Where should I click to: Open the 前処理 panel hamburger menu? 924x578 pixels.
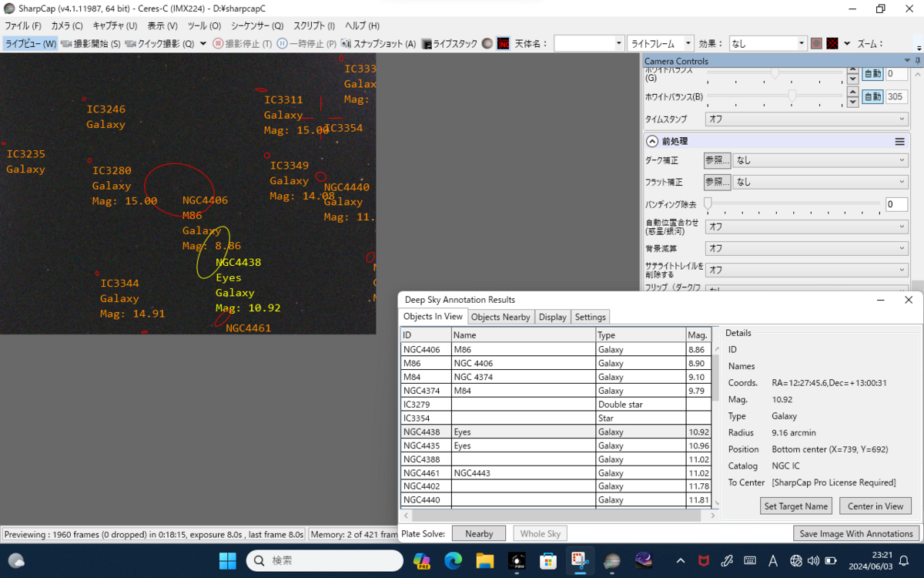[x=899, y=141]
